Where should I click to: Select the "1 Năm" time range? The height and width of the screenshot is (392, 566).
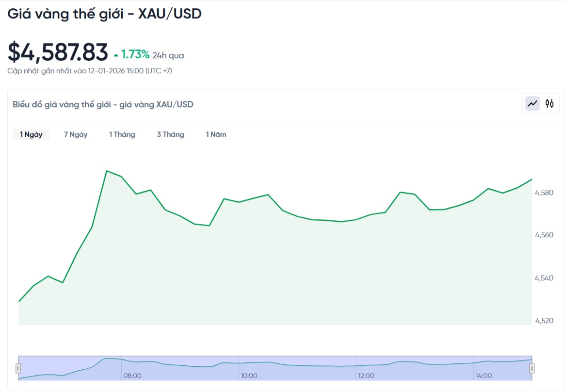pos(215,134)
